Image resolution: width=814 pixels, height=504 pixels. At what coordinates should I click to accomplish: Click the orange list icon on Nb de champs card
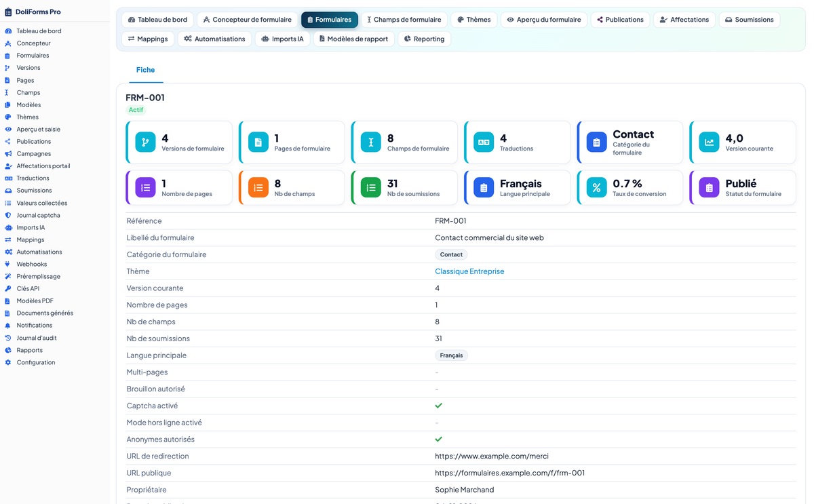point(258,188)
